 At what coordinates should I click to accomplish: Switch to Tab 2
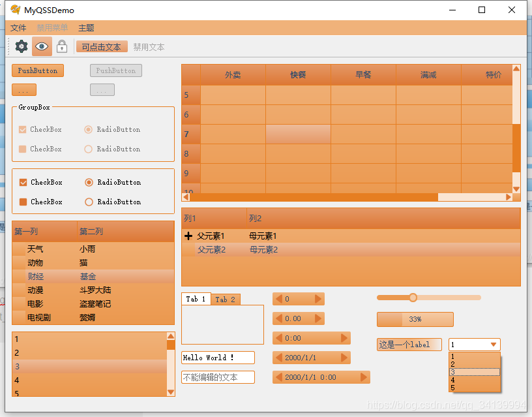pos(226,300)
